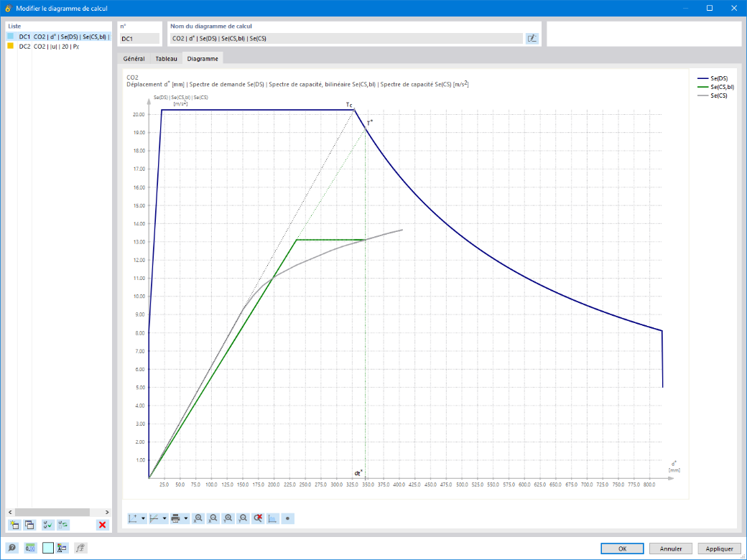Click the diagram name input field
Screen dimensions: 747x560
point(346,39)
